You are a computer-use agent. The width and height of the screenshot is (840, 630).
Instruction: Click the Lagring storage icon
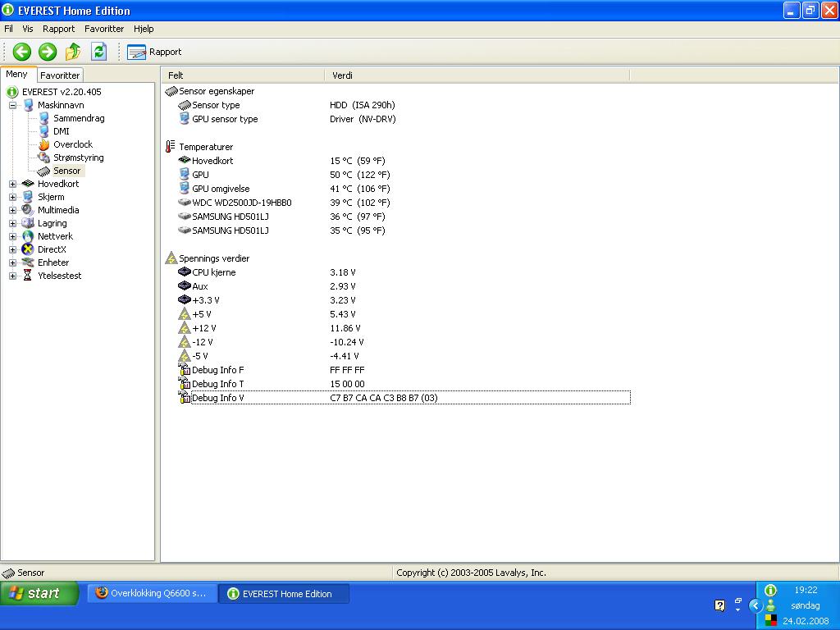(28, 223)
